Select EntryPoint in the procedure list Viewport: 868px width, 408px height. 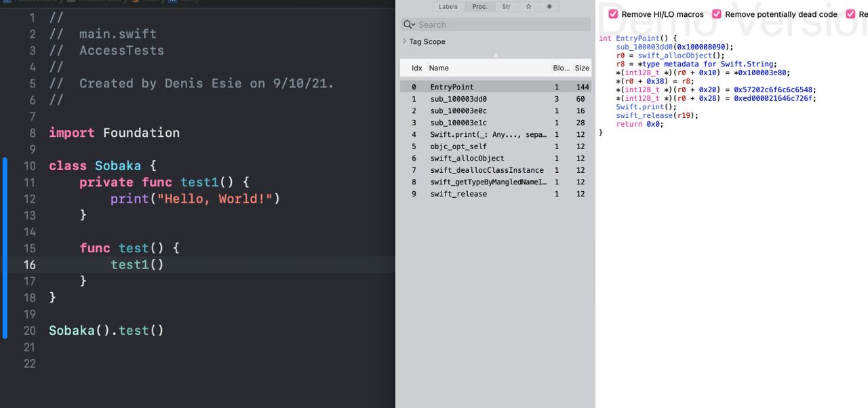coord(452,87)
